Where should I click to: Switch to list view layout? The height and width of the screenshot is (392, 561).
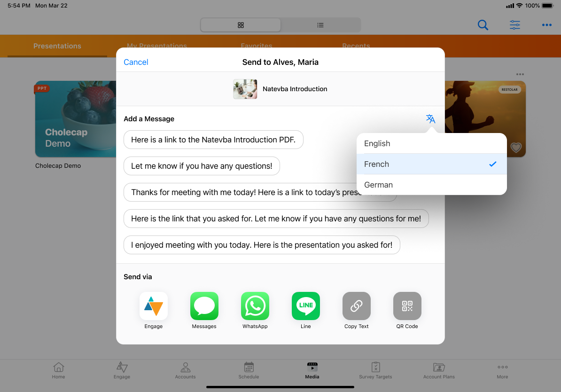[320, 25]
